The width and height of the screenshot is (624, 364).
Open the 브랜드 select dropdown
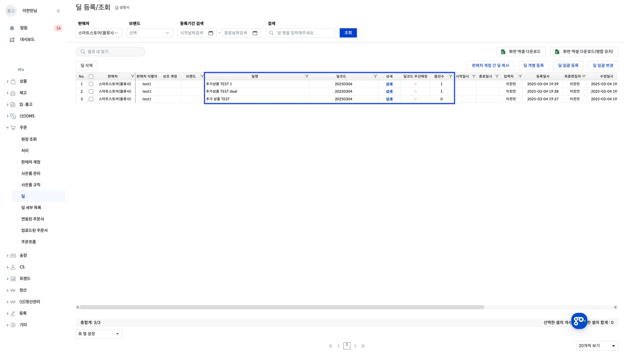pos(149,33)
